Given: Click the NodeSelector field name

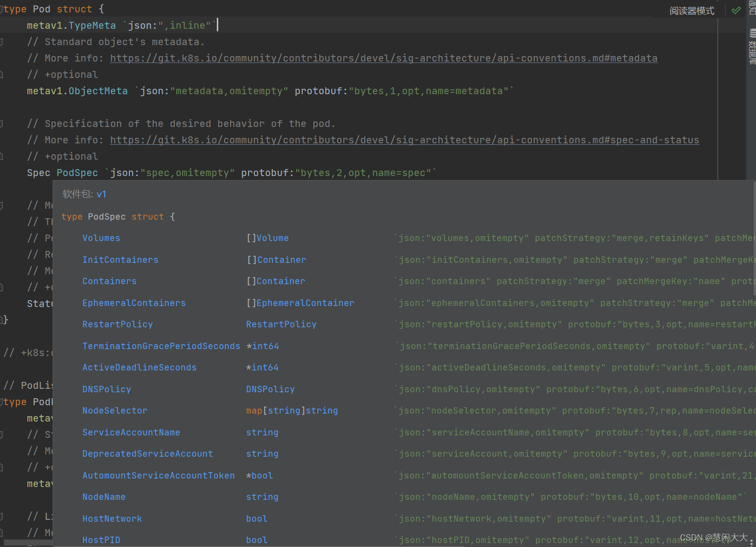Looking at the screenshot, I should 115,411.
